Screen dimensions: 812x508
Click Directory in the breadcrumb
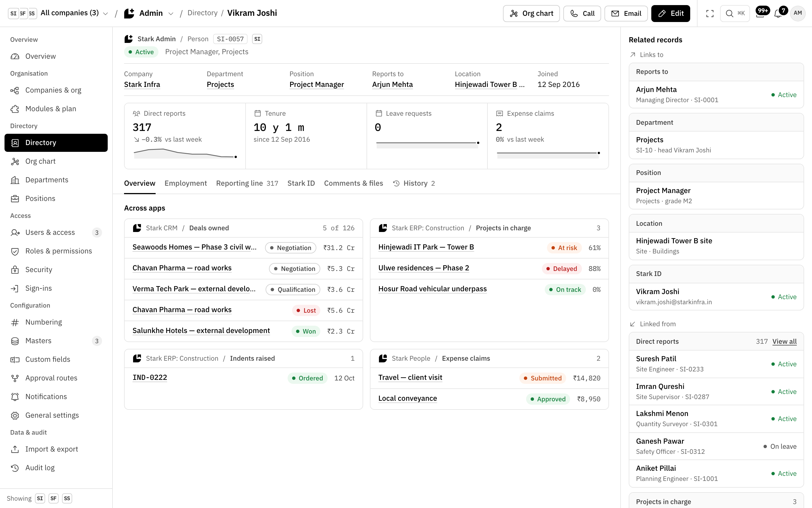202,13
